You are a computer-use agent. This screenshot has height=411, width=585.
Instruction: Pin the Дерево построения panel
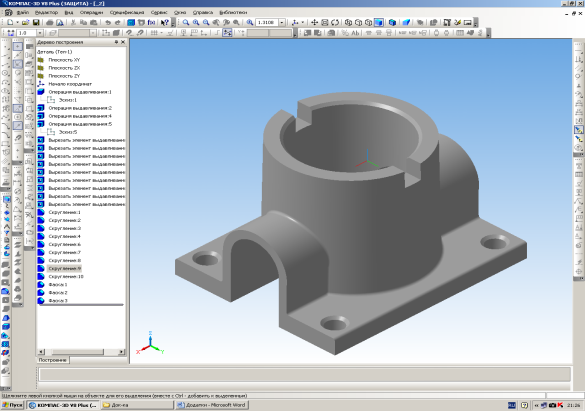click(116, 42)
